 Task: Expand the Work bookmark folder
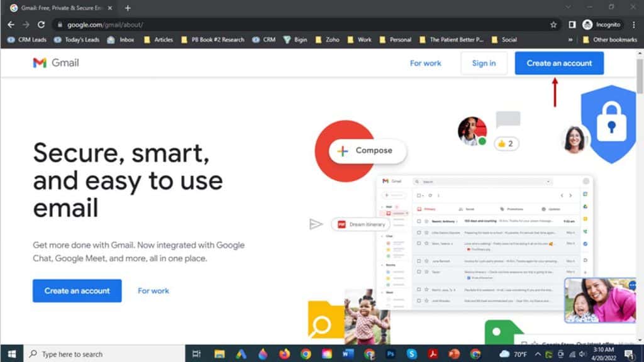pos(359,40)
